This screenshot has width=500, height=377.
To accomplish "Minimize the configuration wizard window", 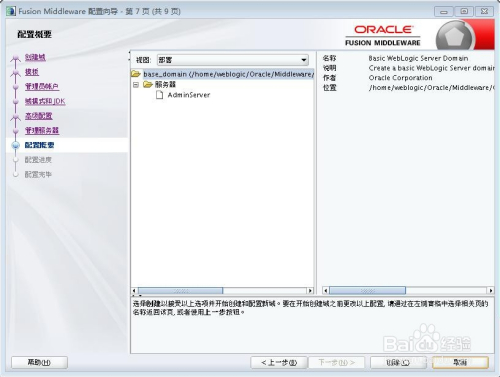I will click(x=444, y=11).
